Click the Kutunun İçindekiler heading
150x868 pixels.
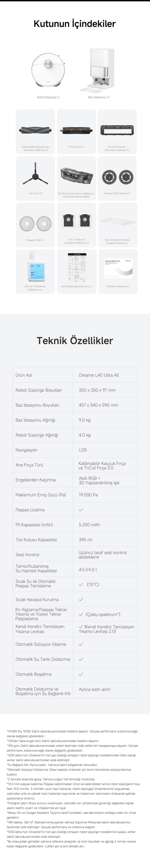click(75, 24)
